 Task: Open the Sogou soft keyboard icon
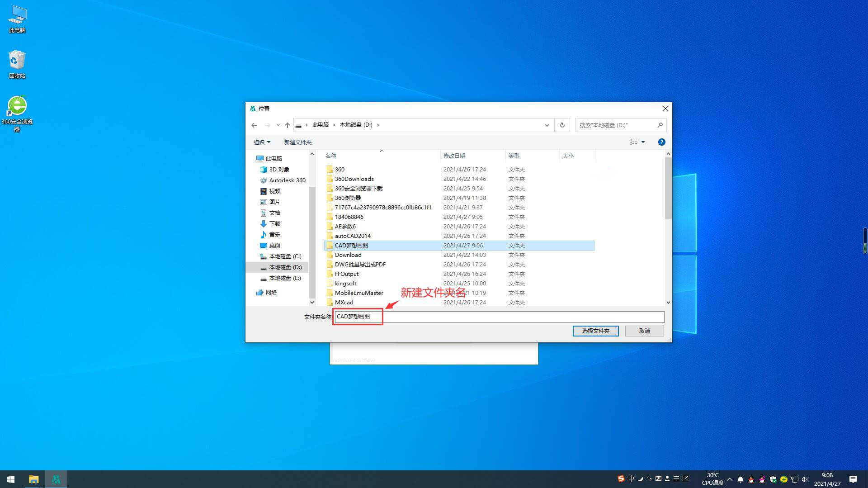tap(659, 479)
